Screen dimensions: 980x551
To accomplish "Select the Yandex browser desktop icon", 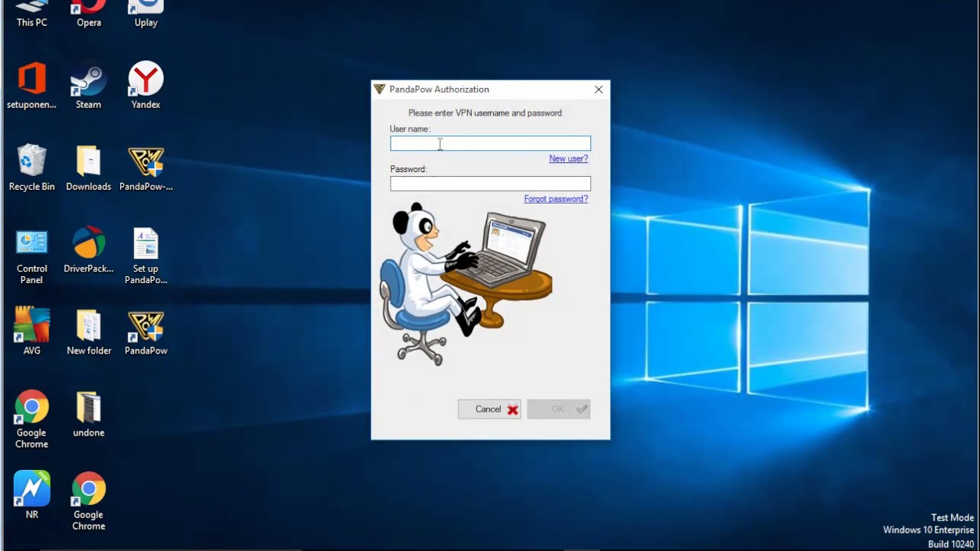I will coord(145,85).
